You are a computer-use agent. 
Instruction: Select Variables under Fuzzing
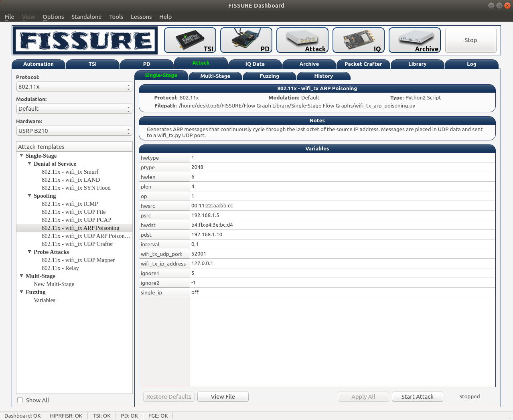pos(45,300)
